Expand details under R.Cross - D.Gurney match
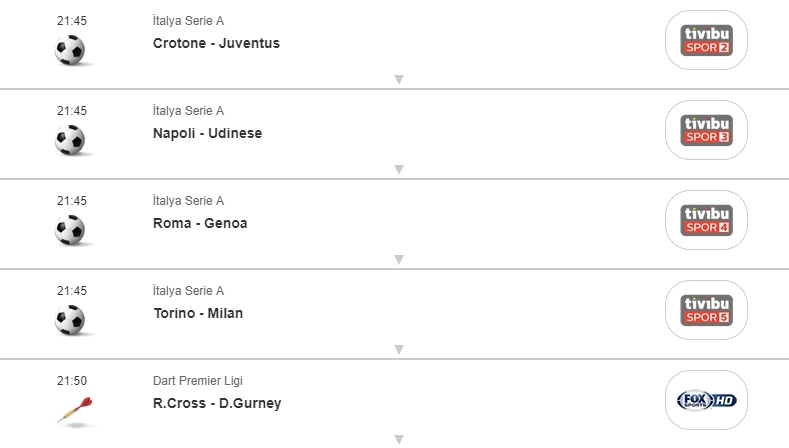Viewport: 789px width, 448px height. point(398,440)
